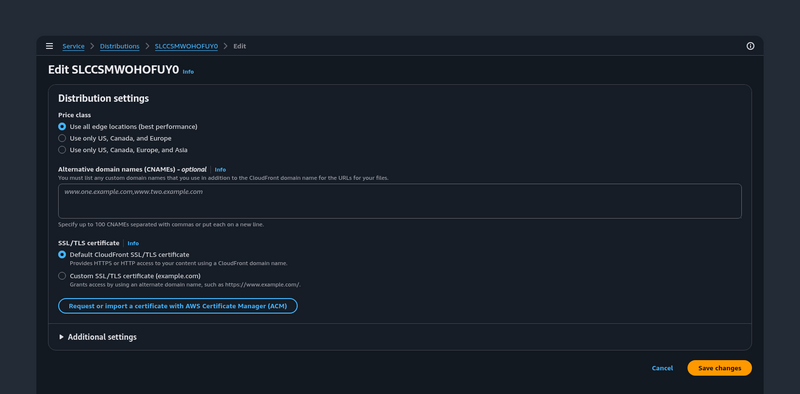Screen dimensions: 800x394
Task: Click breadcrumb chevron after Distributions
Action: tap(147, 46)
